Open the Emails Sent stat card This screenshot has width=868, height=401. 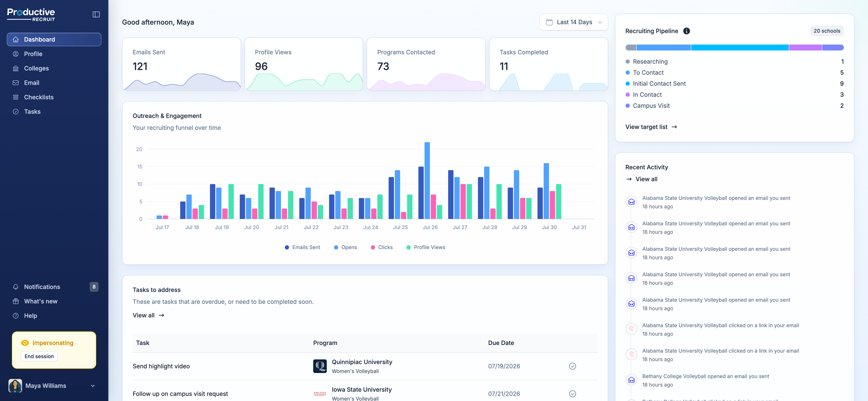point(181,64)
